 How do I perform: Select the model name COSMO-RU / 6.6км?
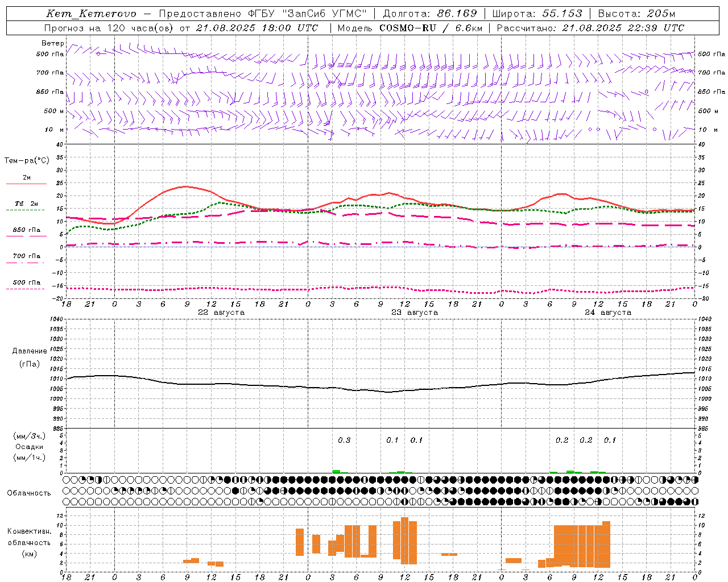[x=431, y=28]
